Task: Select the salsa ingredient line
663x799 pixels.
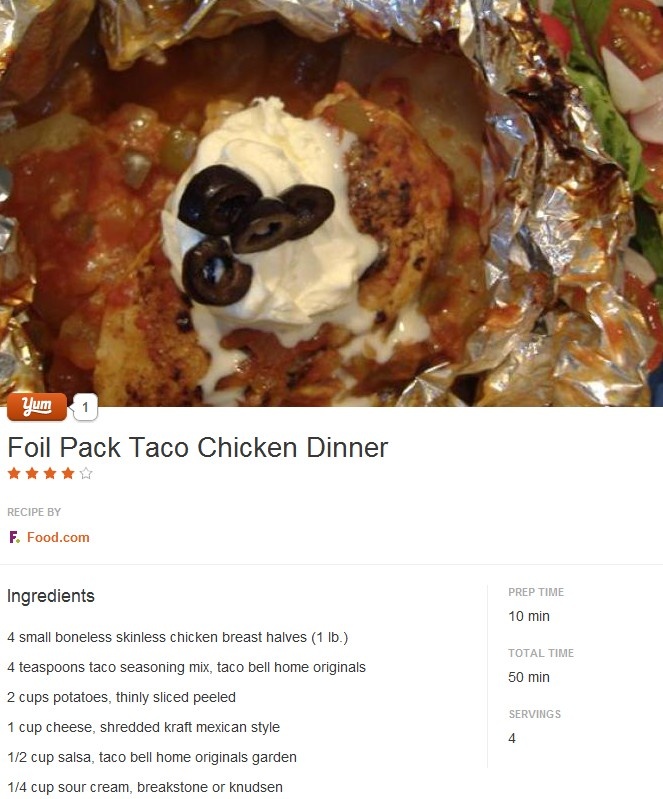Action: (x=152, y=757)
